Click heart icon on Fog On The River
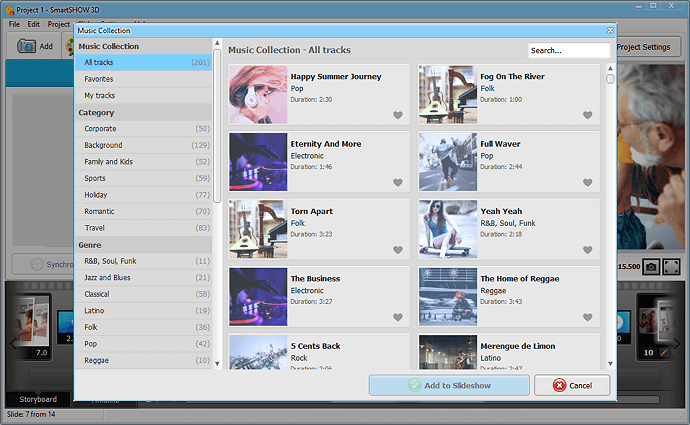 tap(588, 116)
